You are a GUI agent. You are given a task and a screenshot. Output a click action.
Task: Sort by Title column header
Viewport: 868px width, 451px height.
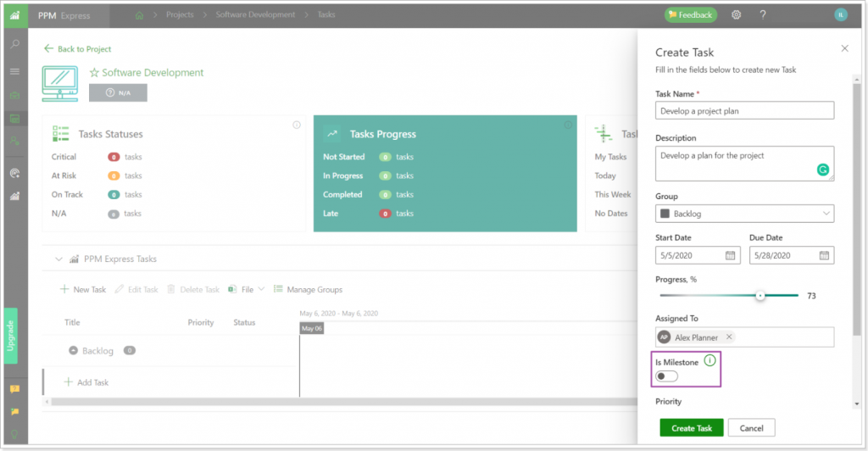point(72,323)
